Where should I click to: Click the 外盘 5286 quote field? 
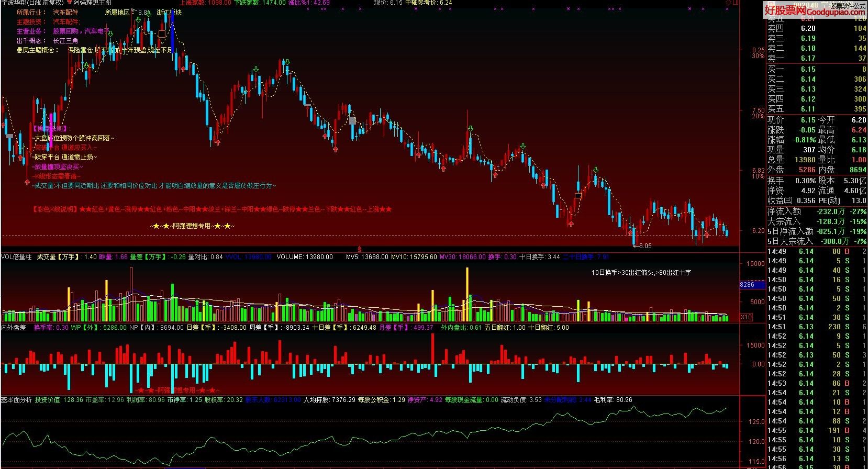[x=792, y=170]
